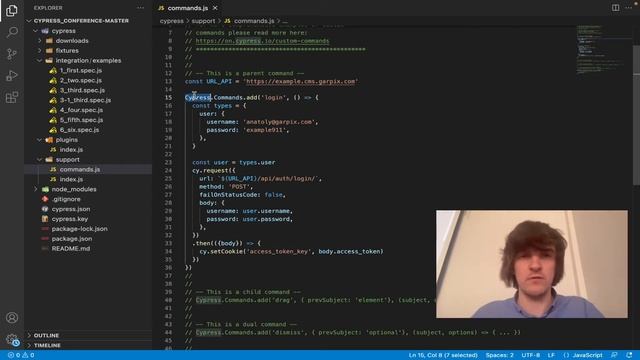The height and width of the screenshot is (360, 640).
Task: Select the commands.js editor tab
Action: (x=188, y=8)
